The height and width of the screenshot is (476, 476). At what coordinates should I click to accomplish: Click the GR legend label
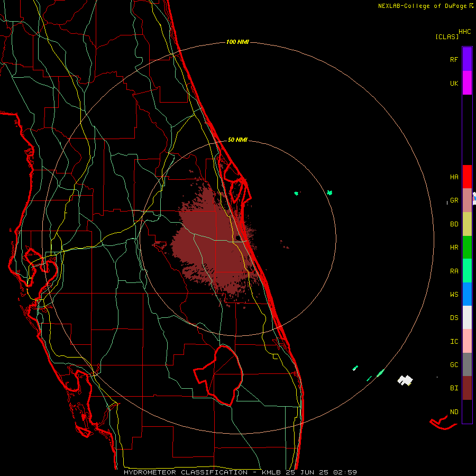[454, 200]
